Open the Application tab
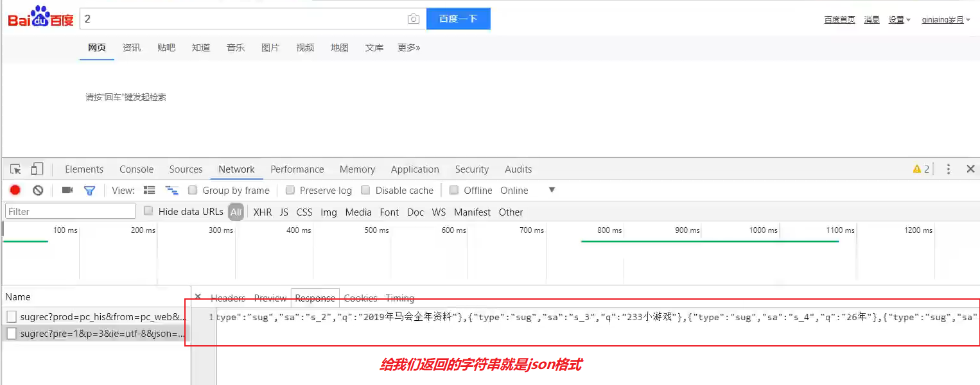The width and height of the screenshot is (980, 385). coord(415,169)
